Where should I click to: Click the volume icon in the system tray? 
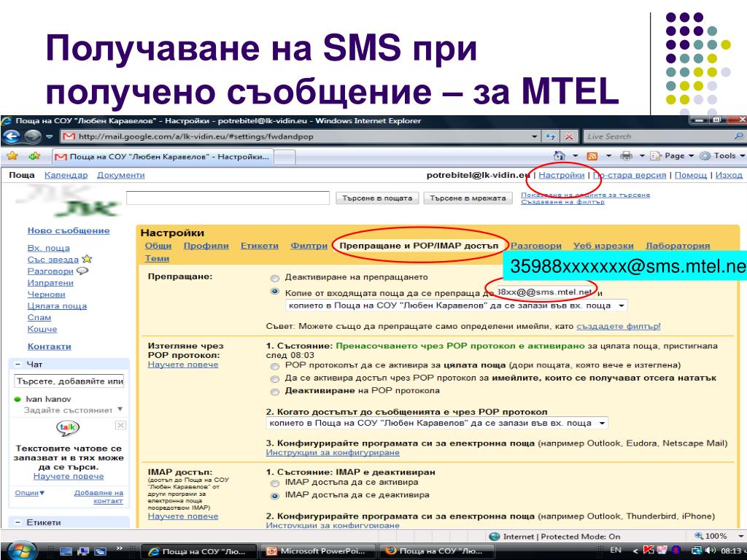pos(711,551)
